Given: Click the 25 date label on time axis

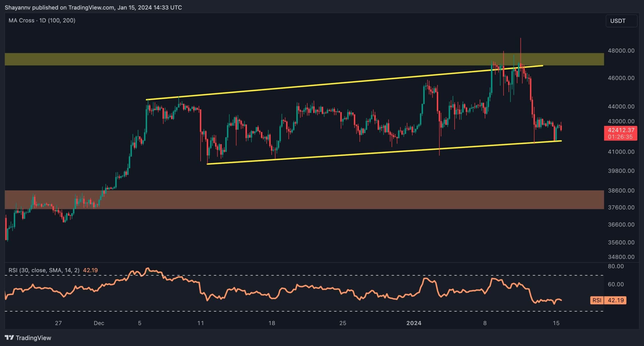Looking at the screenshot, I should pos(343,323).
